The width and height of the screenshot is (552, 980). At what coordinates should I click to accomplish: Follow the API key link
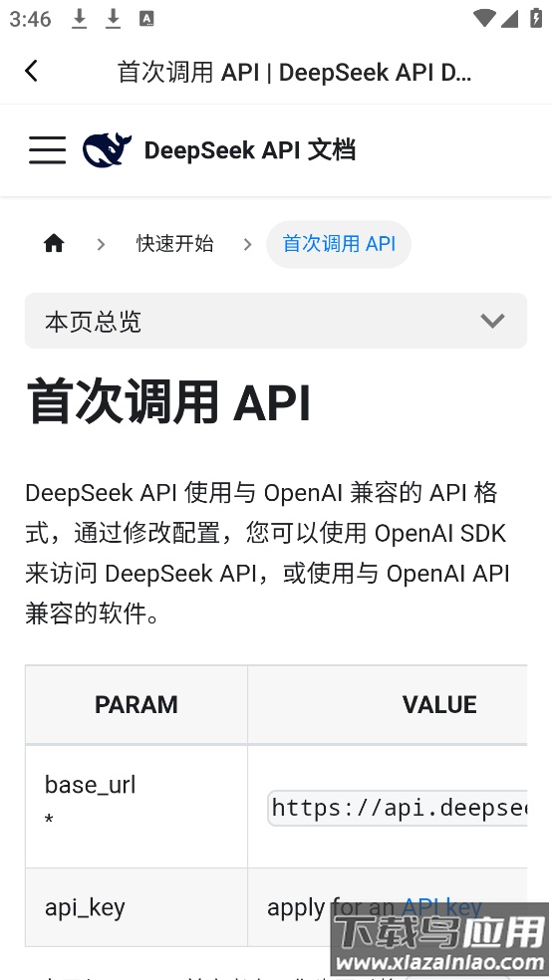tap(441, 907)
